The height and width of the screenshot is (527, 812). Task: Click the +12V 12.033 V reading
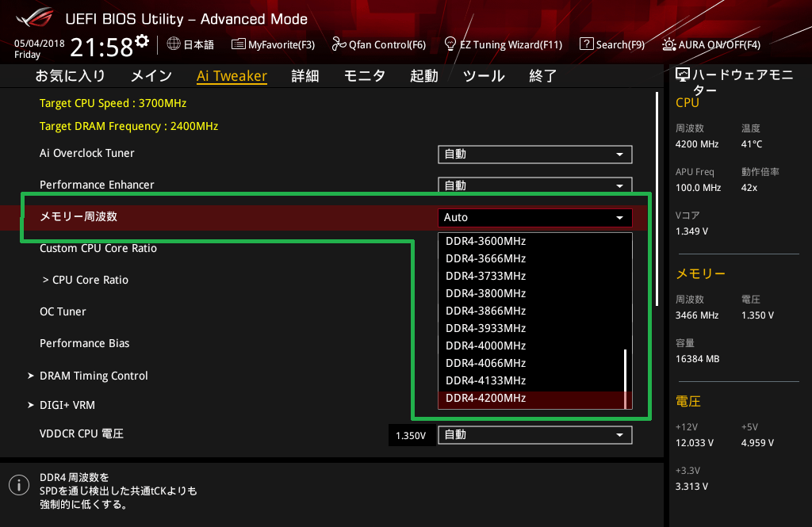pos(695,443)
